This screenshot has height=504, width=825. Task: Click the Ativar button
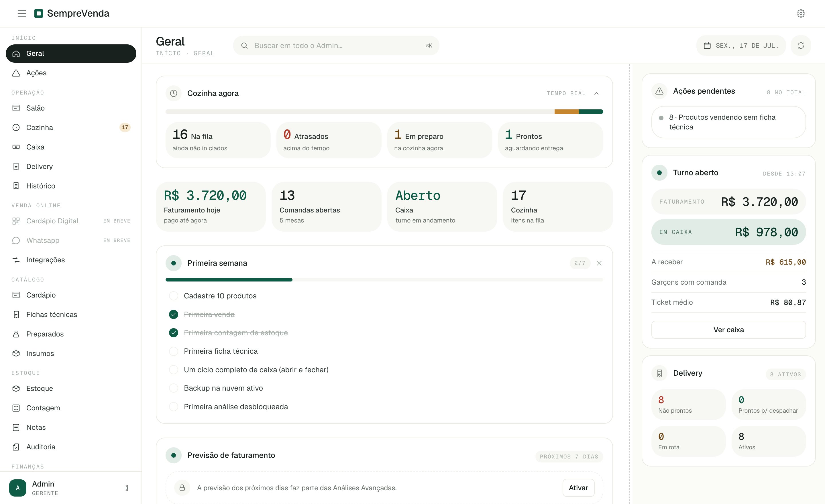(578, 488)
